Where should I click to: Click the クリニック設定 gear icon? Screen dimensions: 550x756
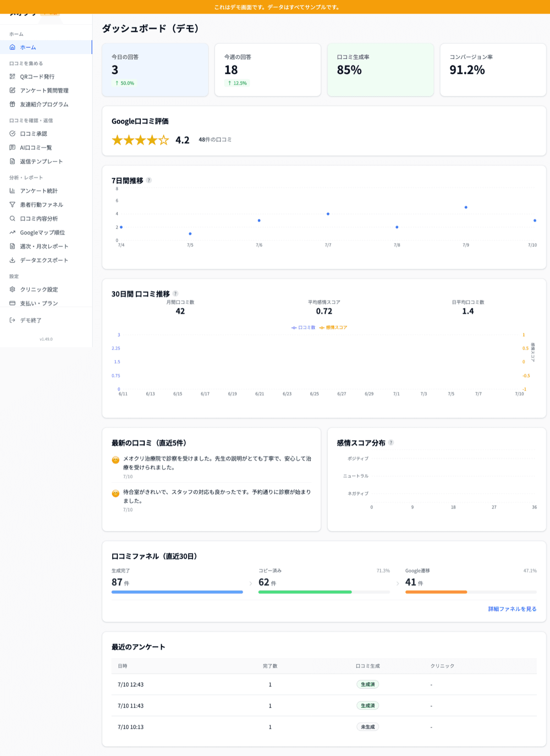tap(12, 289)
